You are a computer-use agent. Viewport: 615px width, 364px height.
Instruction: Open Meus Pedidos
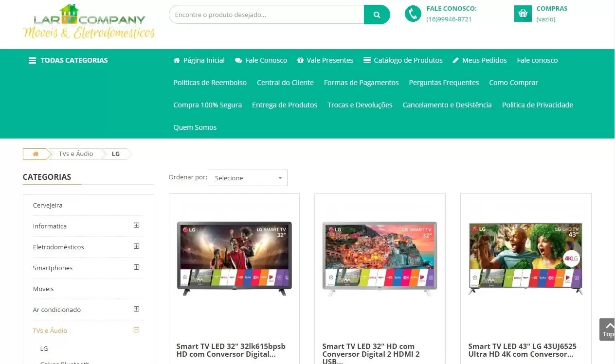[480, 60]
